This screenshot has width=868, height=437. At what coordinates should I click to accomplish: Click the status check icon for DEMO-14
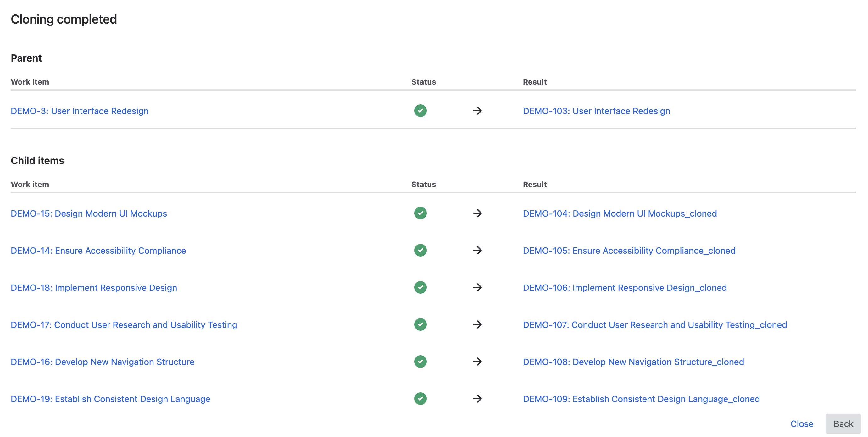click(x=420, y=250)
